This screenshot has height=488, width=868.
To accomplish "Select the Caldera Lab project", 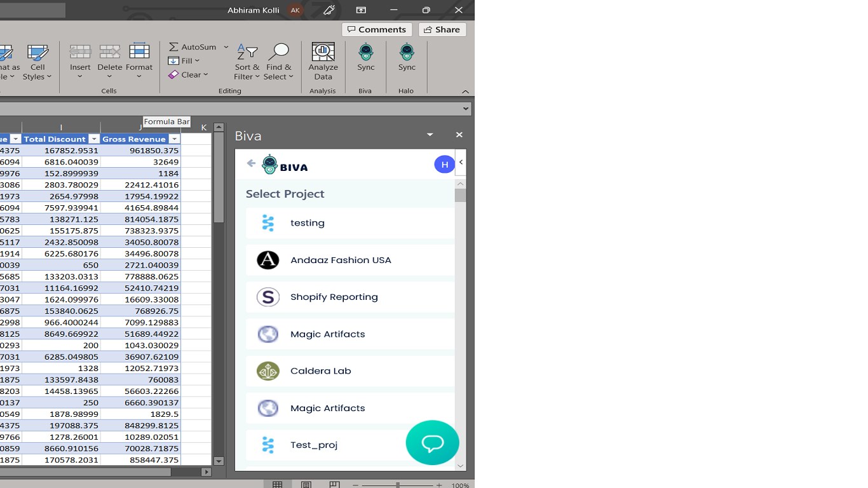I will pos(350,371).
